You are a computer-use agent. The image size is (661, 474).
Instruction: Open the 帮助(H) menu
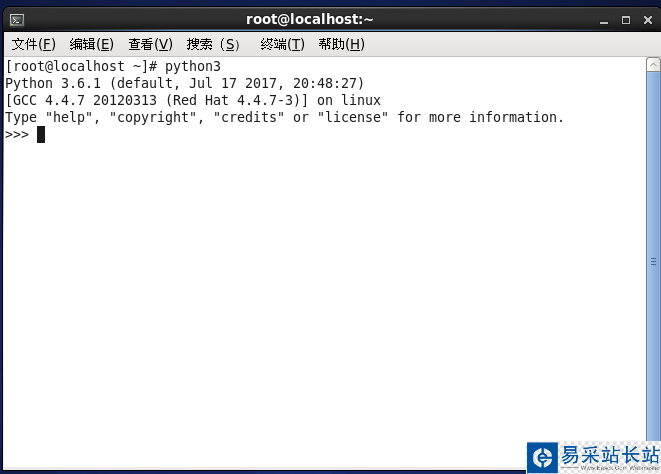pos(341,44)
